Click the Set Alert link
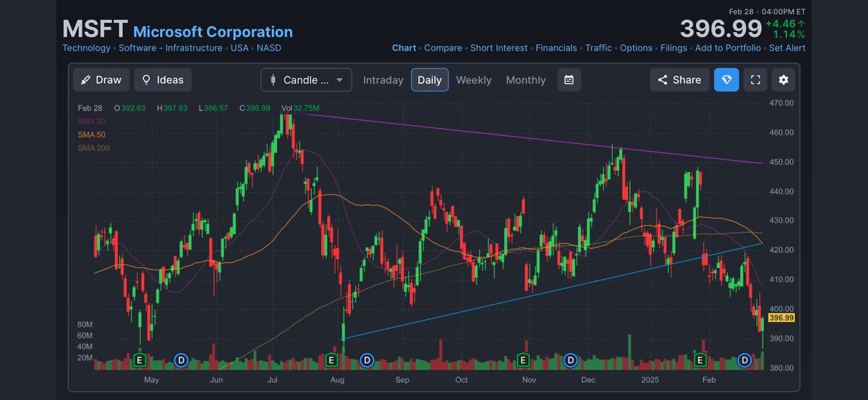The image size is (868, 400). click(787, 48)
